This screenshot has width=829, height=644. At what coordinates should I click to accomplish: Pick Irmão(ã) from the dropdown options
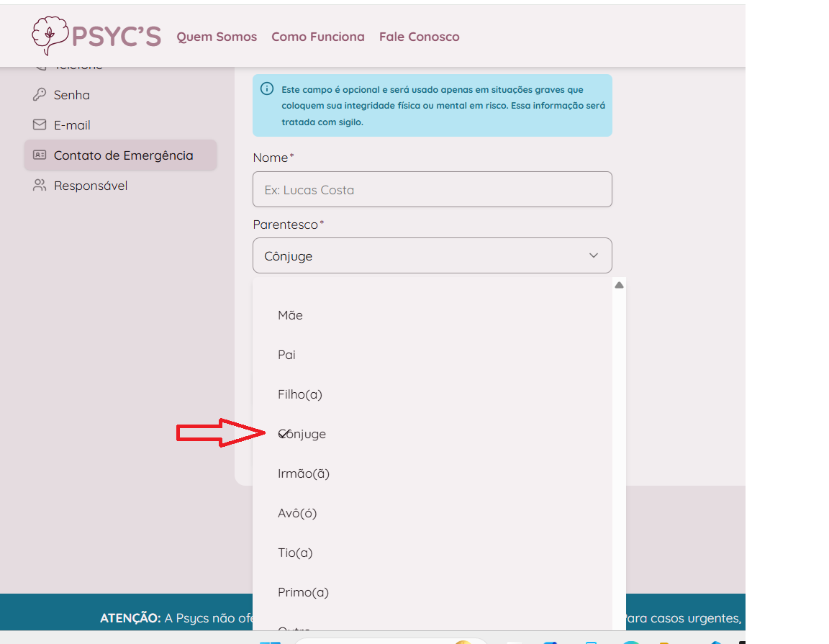(304, 473)
